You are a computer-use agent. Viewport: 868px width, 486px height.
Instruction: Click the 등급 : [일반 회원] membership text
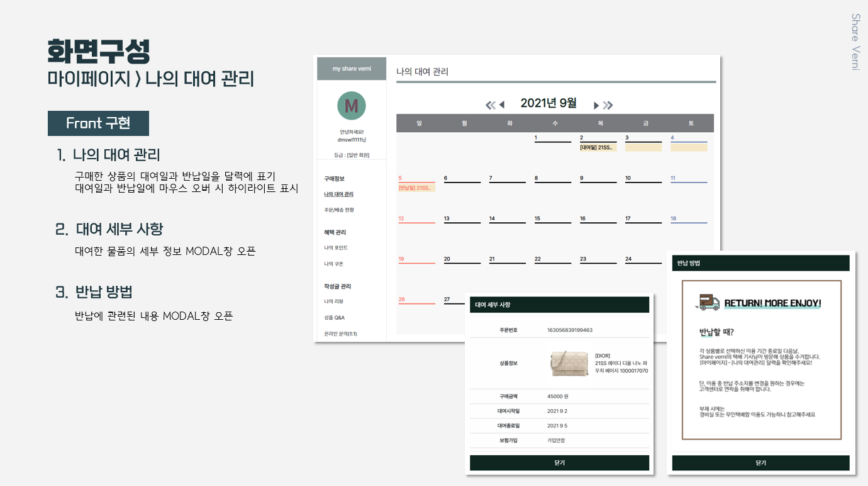(352, 155)
